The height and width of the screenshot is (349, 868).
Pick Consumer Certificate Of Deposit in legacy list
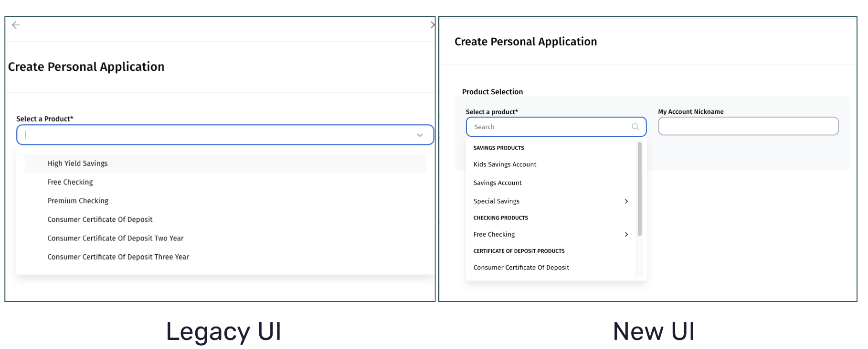tap(100, 219)
